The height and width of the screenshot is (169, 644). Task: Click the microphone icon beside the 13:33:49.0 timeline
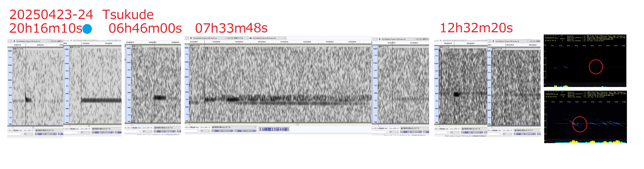pyautogui.click(x=191, y=38)
